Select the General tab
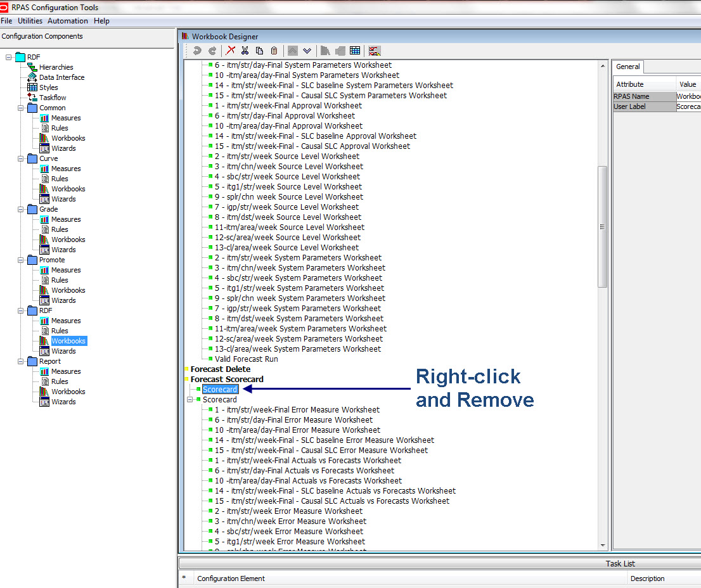 point(627,67)
